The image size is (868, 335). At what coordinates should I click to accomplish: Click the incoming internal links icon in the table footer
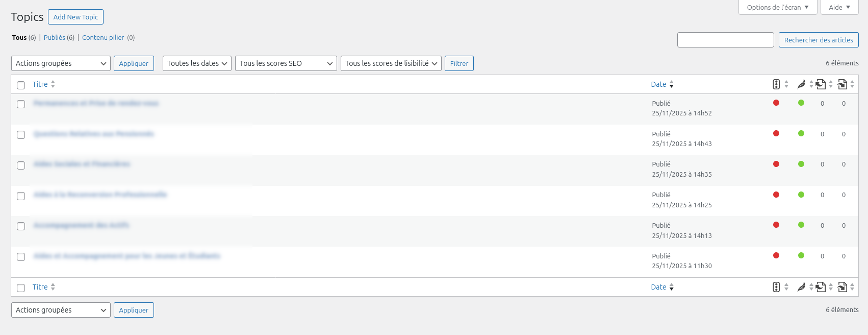(x=842, y=287)
